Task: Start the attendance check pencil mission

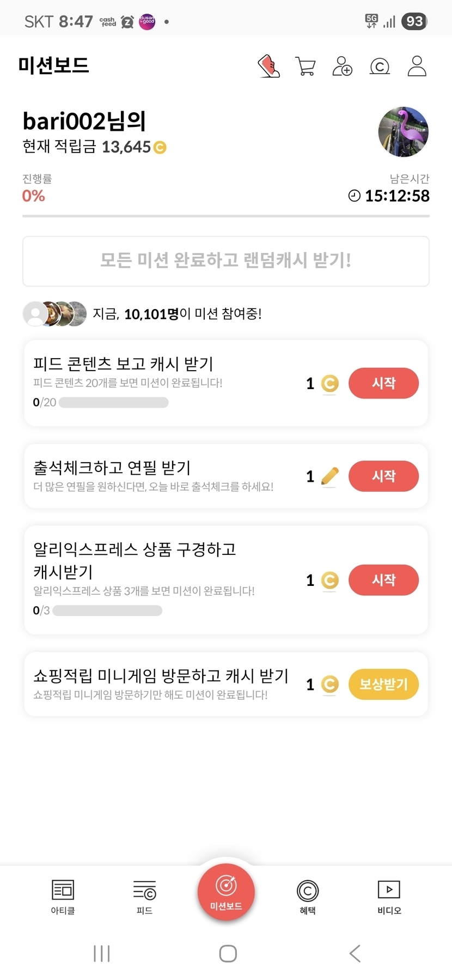Action: [x=383, y=476]
